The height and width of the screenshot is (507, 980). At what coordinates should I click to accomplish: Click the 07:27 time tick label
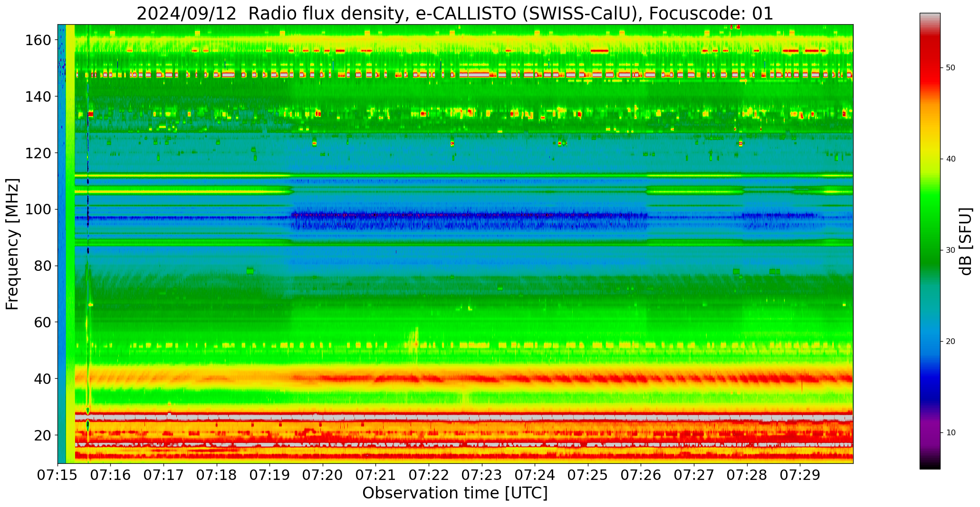pos(694,475)
